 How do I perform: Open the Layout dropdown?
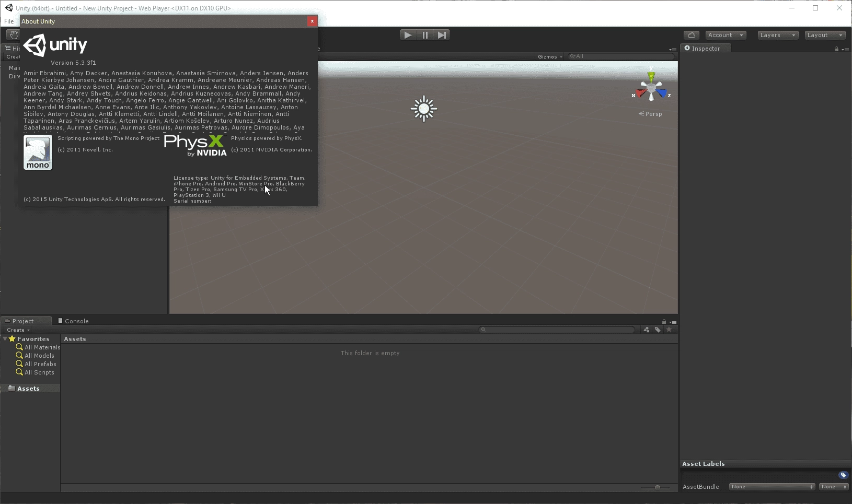825,35
